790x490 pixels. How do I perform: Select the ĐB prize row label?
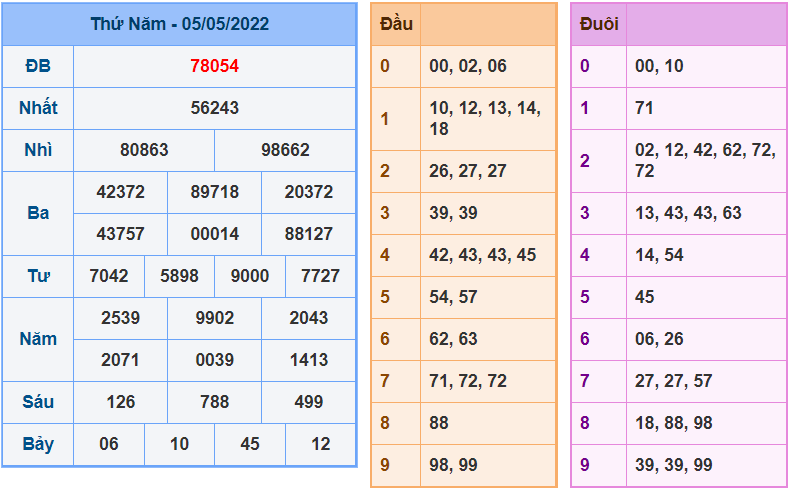coord(38,66)
